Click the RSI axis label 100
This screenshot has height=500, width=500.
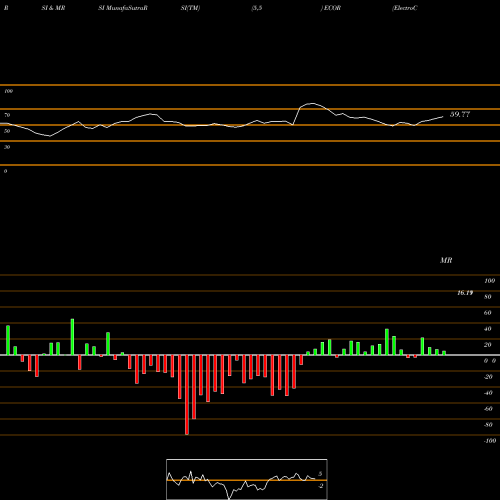coord(8,91)
